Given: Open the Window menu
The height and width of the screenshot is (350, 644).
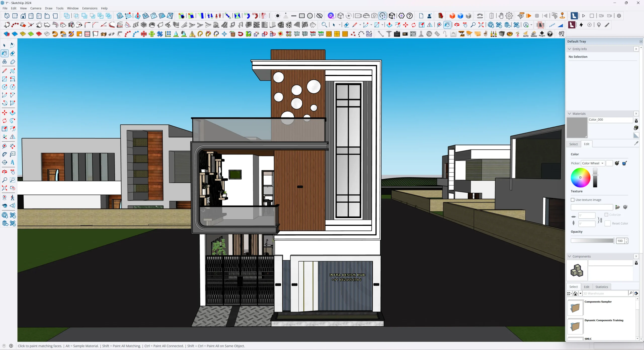Looking at the screenshot, I should (x=73, y=8).
